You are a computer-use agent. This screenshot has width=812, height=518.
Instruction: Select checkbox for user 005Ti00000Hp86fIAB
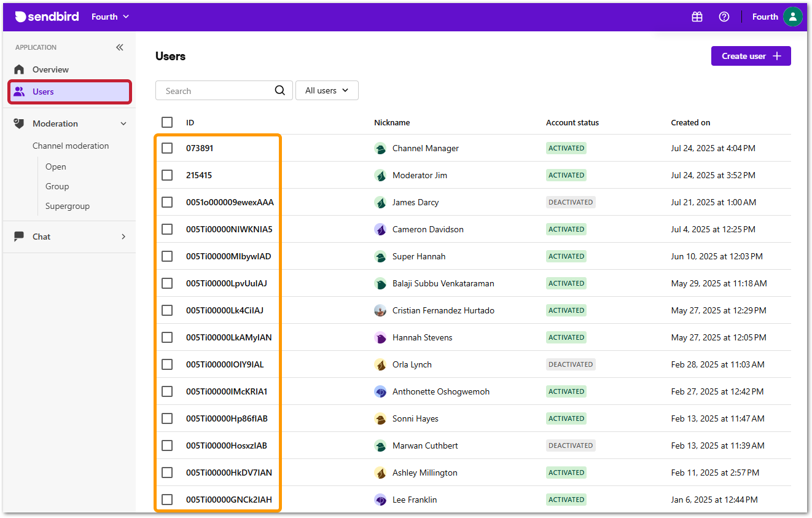(x=167, y=418)
